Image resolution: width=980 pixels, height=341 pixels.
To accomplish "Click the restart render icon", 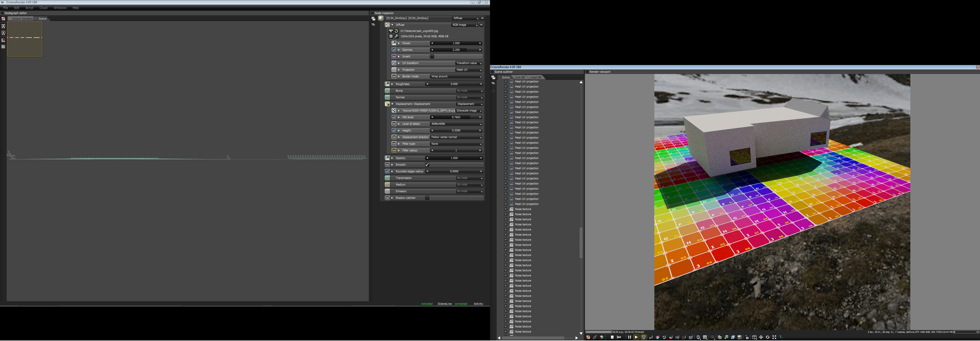I will (619, 337).
